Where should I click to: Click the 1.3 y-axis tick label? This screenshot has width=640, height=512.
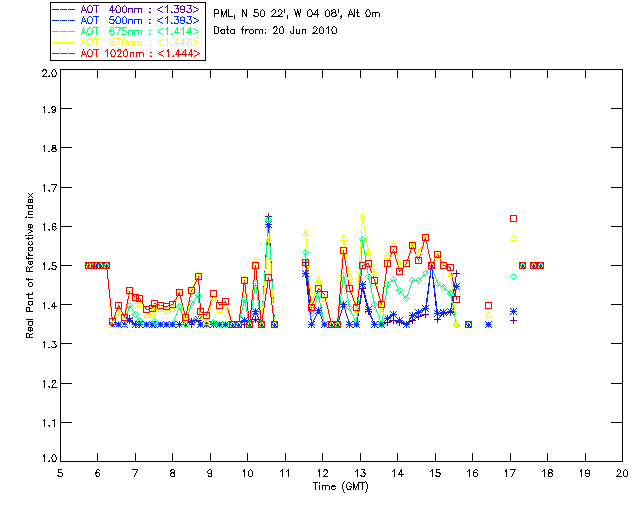click(x=49, y=344)
